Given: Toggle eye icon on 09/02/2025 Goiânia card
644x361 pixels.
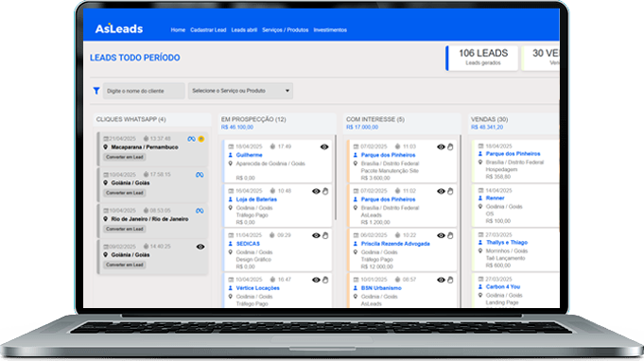Looking at the screenshot, I should [200, 247].
